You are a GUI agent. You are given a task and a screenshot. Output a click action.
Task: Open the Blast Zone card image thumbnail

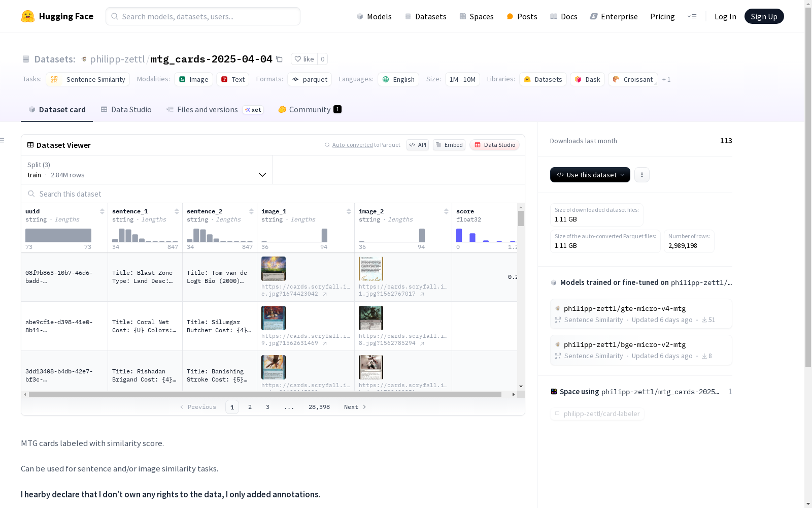[x=274, y=269]
